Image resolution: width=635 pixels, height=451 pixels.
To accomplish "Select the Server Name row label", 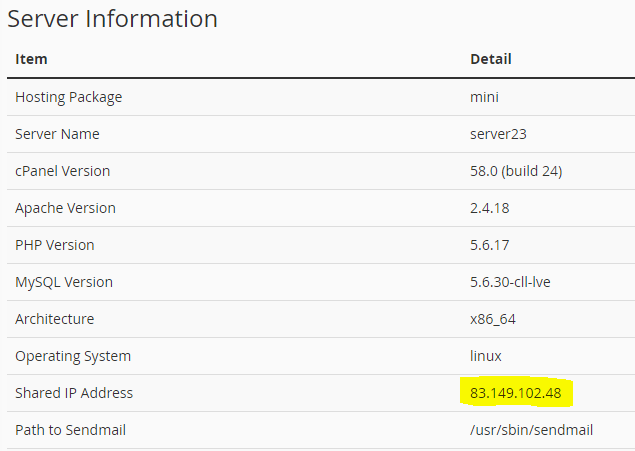I will (57, 134).
